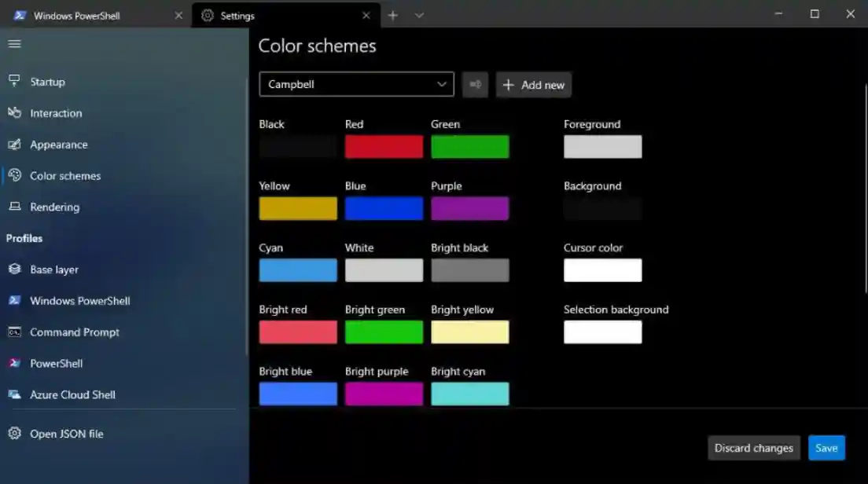The height and width of the screenshot is (484, 868).
Task: Click the Base layer stack icon
Action: coord(14,269)
